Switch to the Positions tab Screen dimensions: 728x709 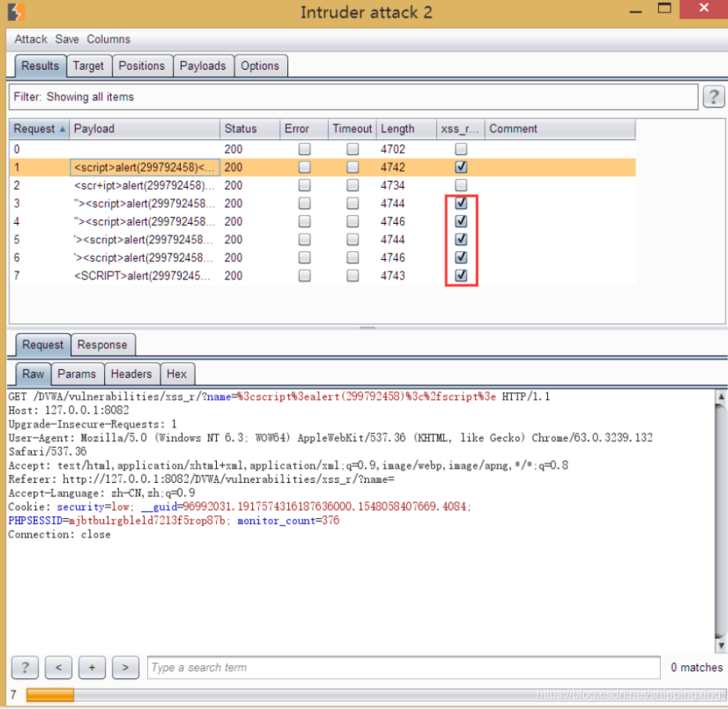click(x=142, y=66)
